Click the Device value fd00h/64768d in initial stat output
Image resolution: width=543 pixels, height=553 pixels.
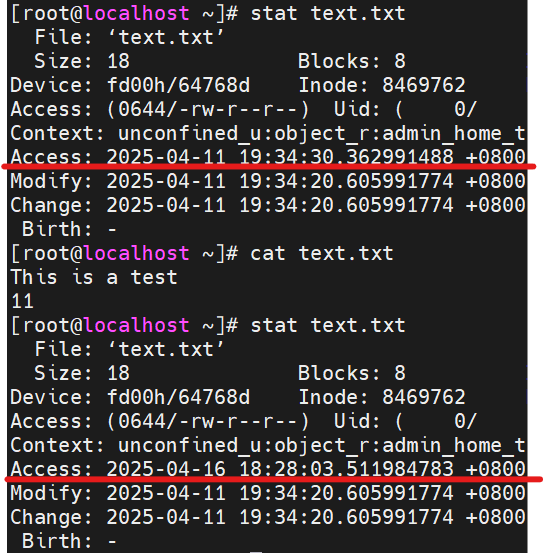[x=178, y=85]
